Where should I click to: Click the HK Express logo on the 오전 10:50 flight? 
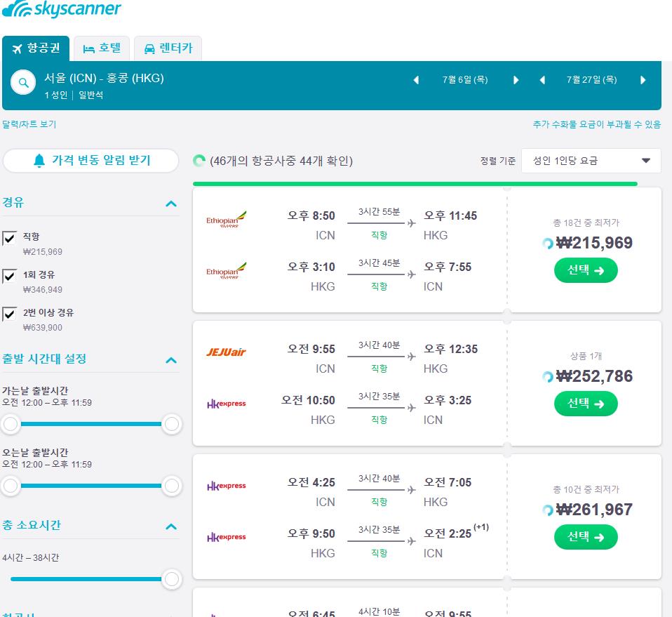[227, 404]
